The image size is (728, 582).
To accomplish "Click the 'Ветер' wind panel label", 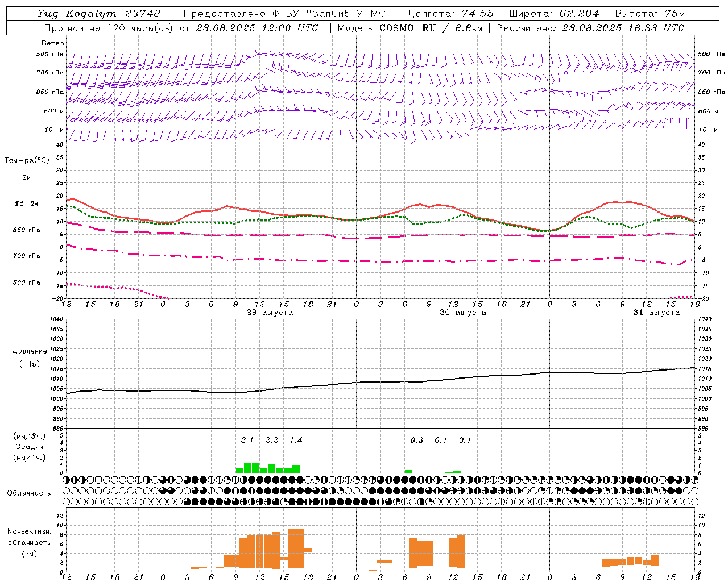I will click(53, 43).
